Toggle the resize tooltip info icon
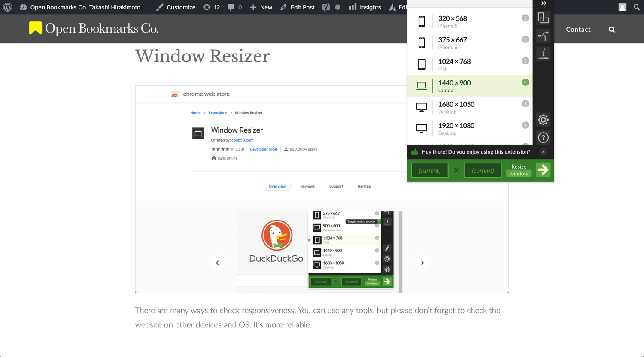The height and width of the screenshot is (357, 644). 544,54
